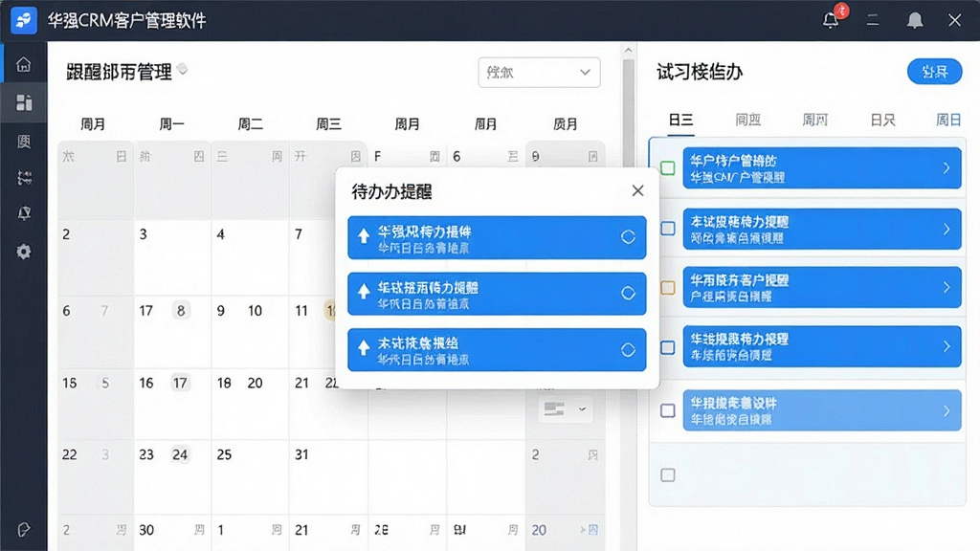Viewport: 980px width, 551px height.
Task: Click 周一 column header
Action: [x=172, y=124]
